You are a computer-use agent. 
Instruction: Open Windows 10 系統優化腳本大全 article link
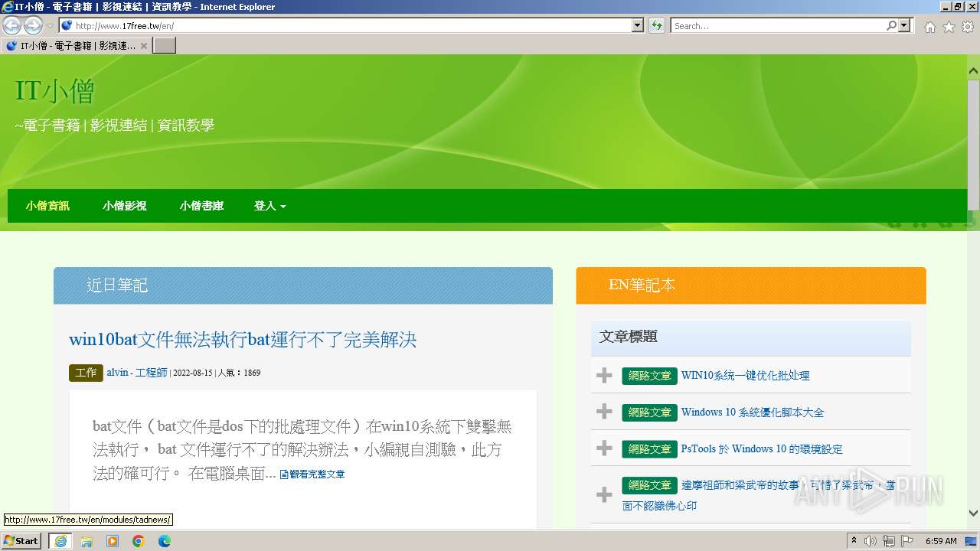(753, 412)
